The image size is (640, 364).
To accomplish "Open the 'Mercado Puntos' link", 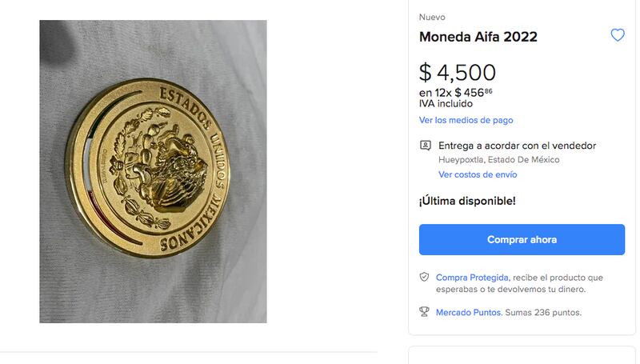I will (x=469, y=312).
